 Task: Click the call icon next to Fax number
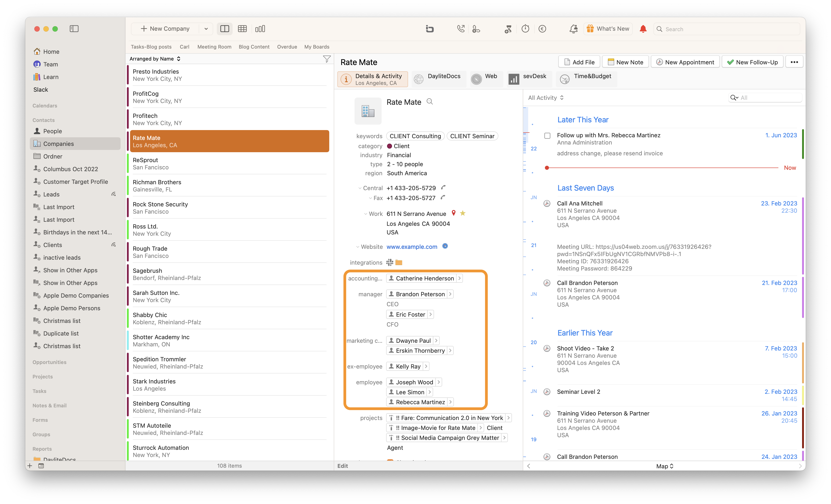pyautogui.click(x=443, y=198)
